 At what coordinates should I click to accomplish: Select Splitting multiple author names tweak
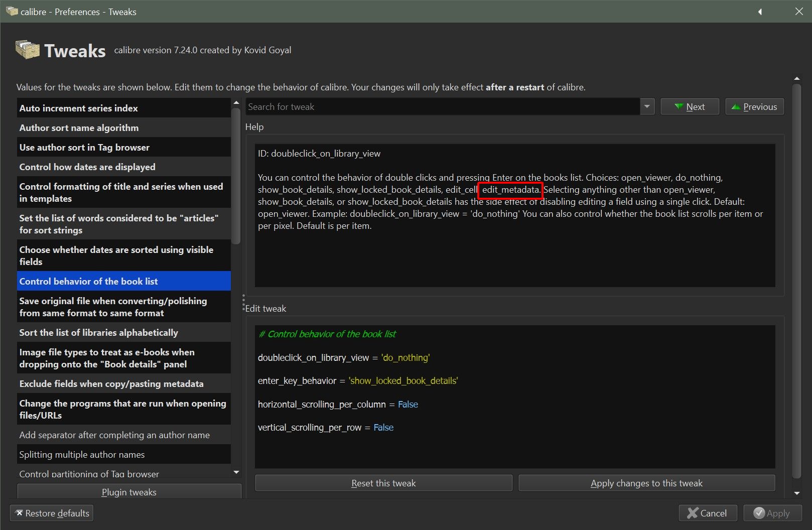click(x=124, y=454)
